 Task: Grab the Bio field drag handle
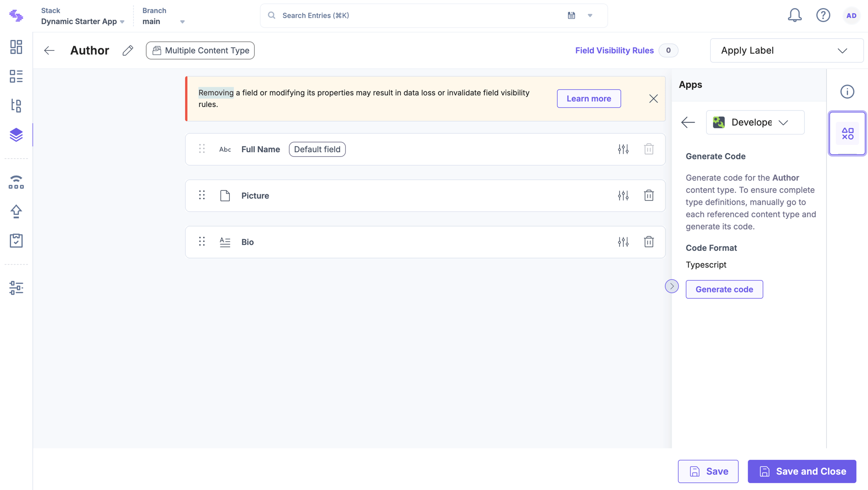[x=202, y=242]
